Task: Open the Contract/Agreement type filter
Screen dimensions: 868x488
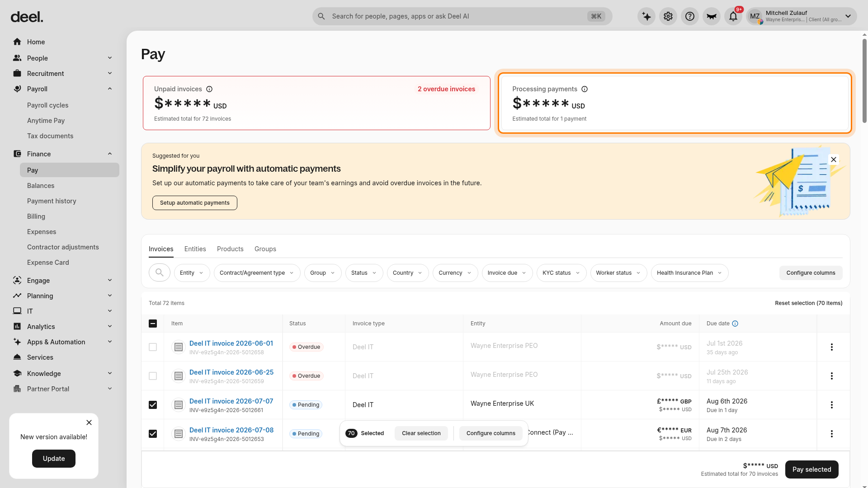Action: point(257,273)
